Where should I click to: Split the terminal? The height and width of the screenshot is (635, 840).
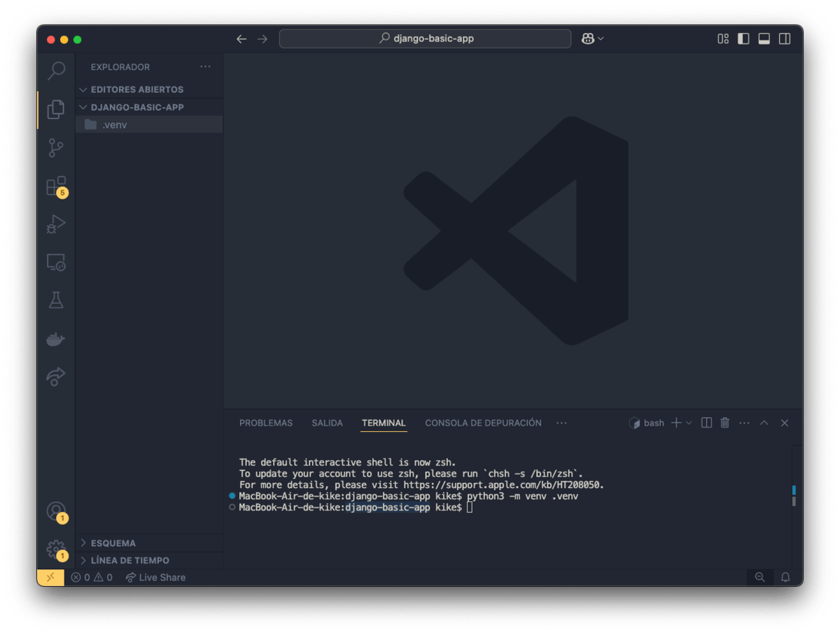(706, 423)
